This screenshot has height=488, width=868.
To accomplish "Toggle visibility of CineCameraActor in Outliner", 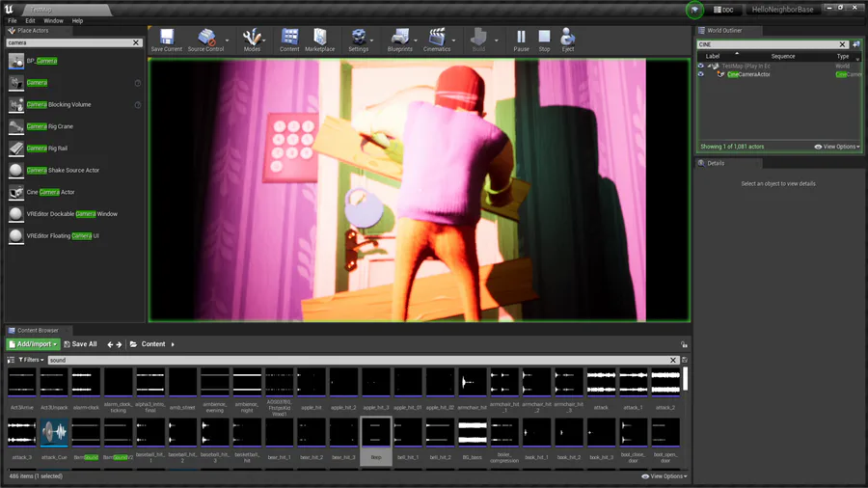I will (701, 74).
